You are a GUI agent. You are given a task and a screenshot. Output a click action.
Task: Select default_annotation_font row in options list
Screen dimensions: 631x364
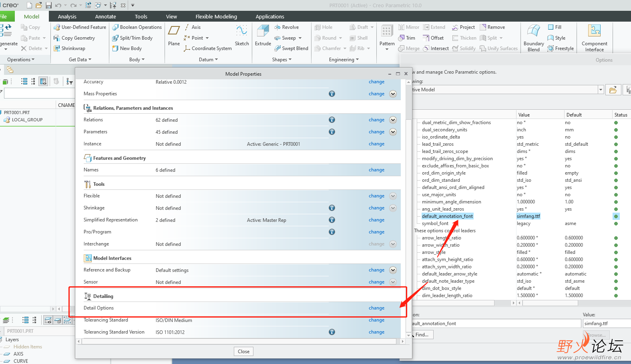pyautogui.click(x=447, y=216)
